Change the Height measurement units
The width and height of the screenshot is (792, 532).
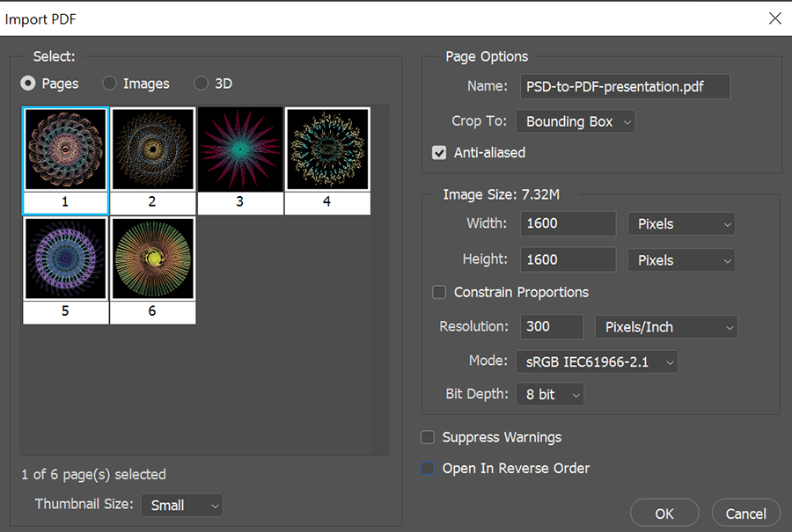(x=681, y=259)
